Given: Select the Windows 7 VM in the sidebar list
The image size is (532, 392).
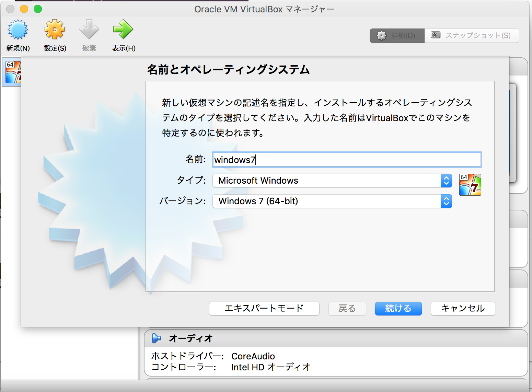Looking at the screenshot, I should click(12, 72).
